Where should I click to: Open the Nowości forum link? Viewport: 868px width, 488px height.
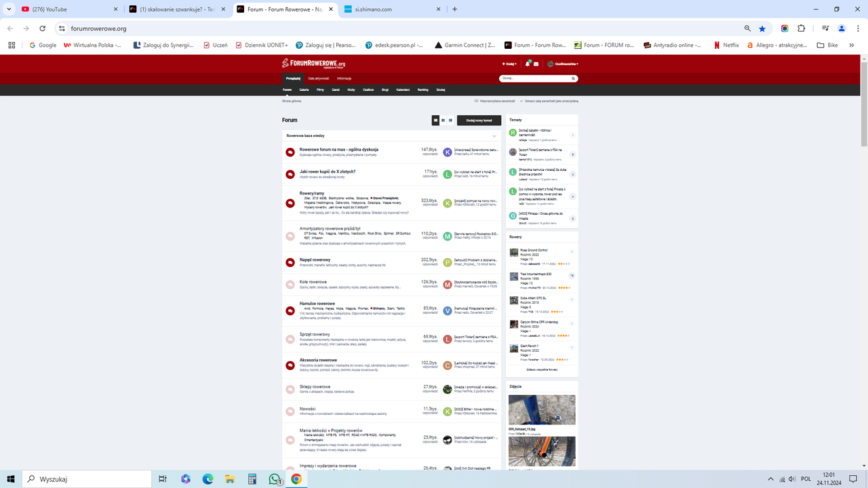tap(307, 409)
